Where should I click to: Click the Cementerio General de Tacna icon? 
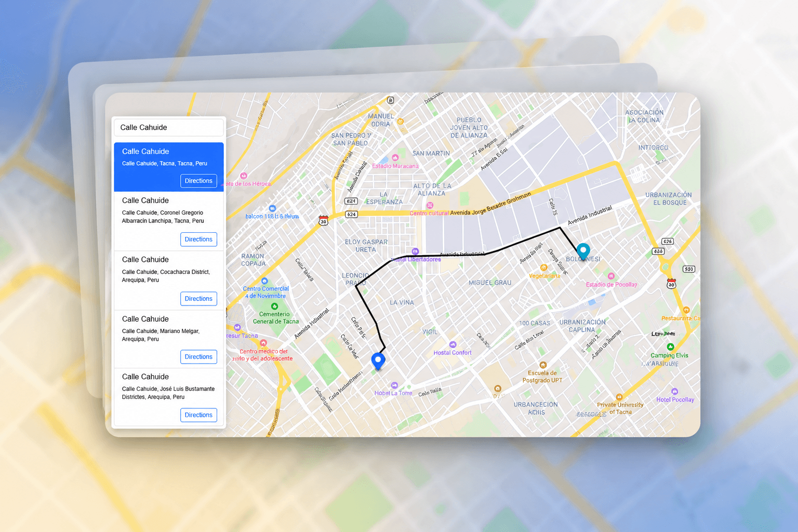275,307
